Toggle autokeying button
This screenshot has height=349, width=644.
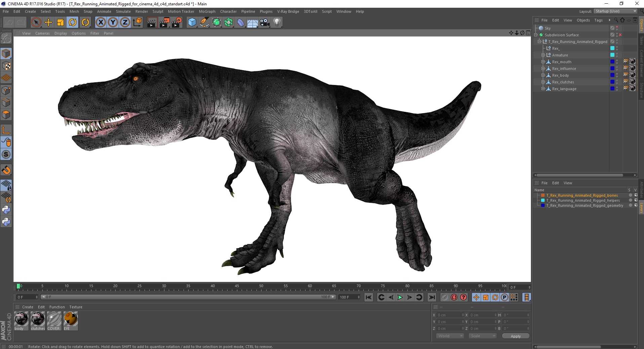coord(454,297)
